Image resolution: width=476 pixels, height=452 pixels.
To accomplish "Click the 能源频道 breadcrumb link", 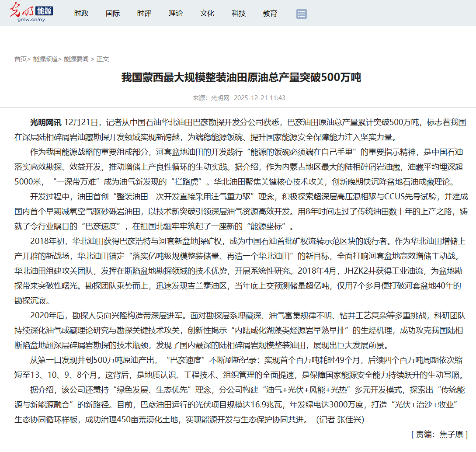I will pos(45,59).
